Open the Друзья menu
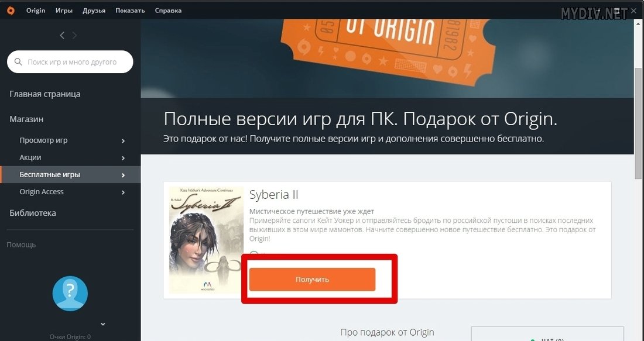 (94, 11)
